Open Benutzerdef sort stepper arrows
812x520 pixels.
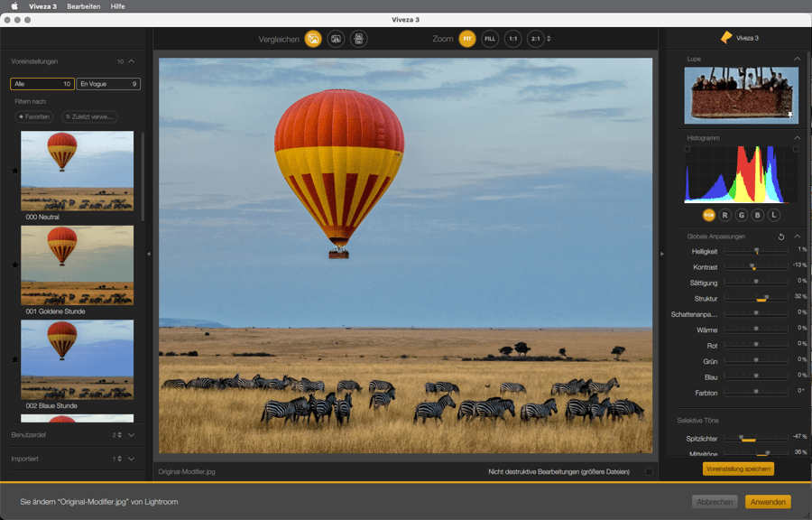120,435
